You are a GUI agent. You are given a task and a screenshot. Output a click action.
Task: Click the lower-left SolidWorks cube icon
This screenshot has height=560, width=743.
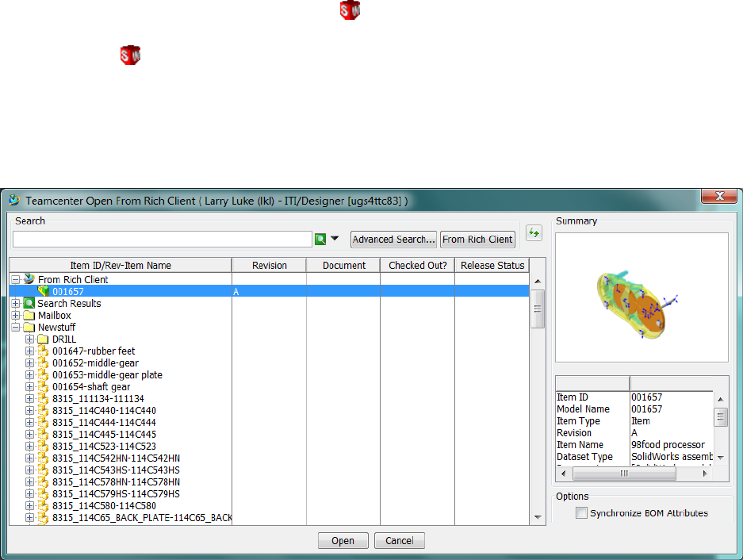click(x=131, y=55)
